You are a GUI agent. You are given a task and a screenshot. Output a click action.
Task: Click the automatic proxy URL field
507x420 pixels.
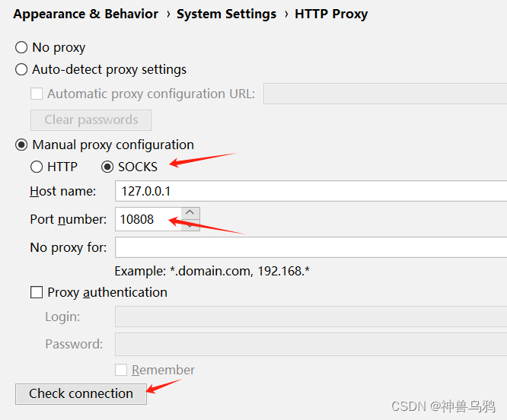click(385, 94)
